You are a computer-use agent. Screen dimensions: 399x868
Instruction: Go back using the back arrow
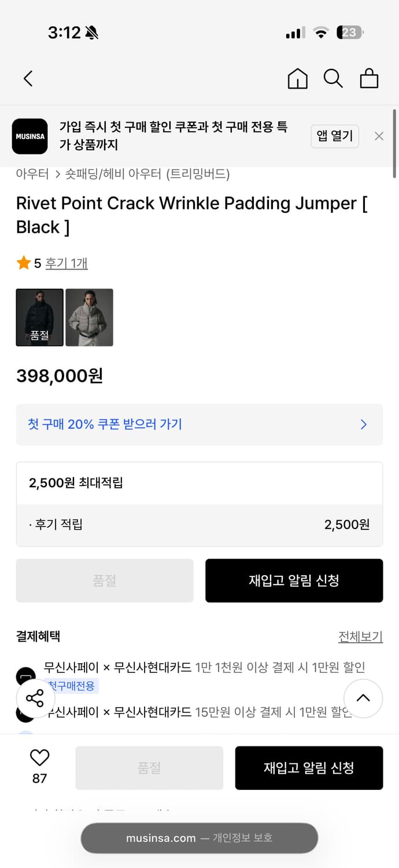[x=27, y=78]
